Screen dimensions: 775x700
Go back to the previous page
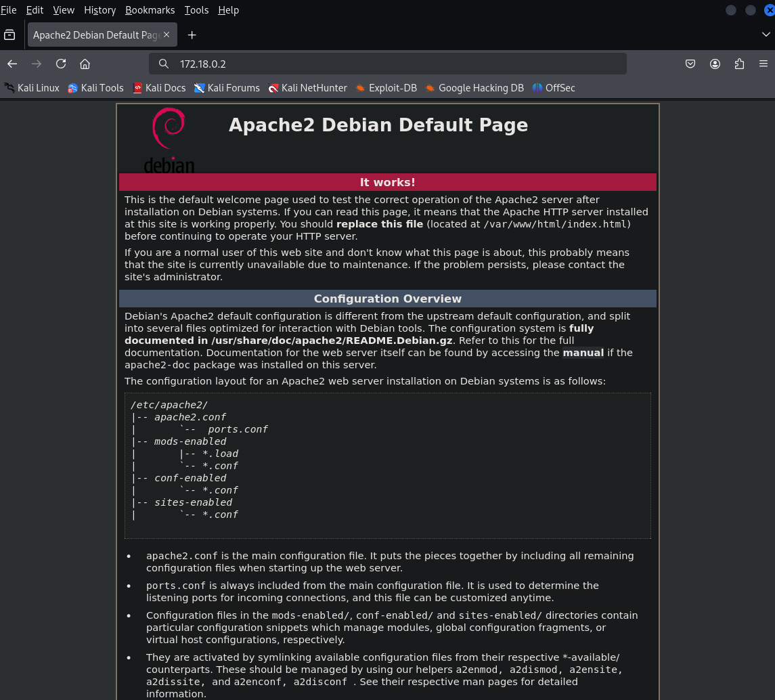12,64
